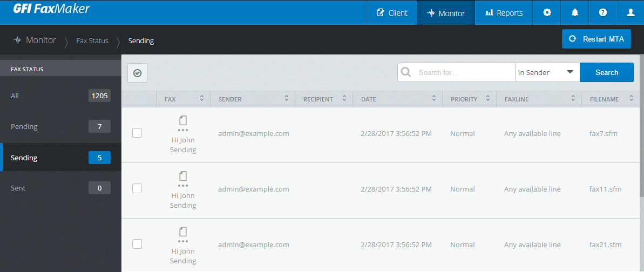
Task: Open the settings gear icon
Action: pos(547,13)
